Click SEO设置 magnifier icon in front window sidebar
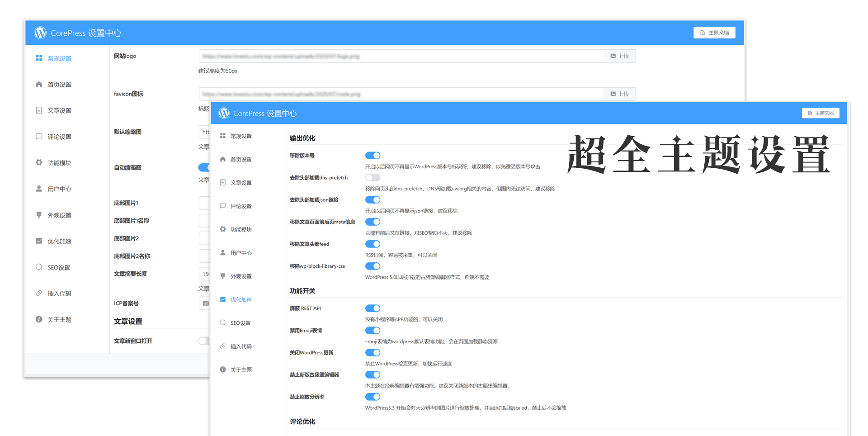This screenshot has width=868, height=436. pos(223,322)
